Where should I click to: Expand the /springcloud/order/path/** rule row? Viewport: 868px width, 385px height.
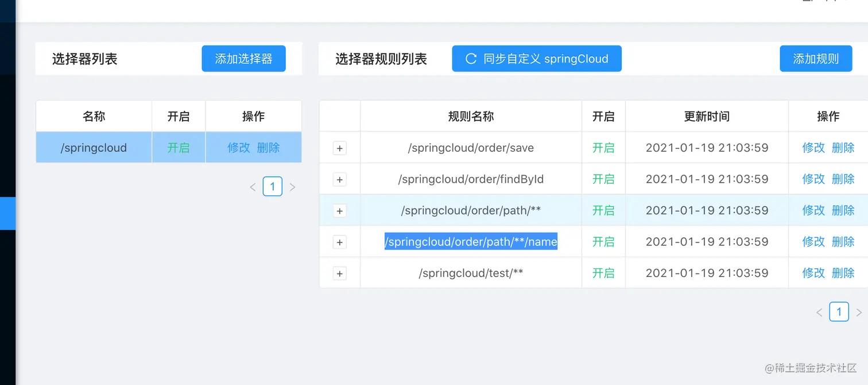coord(340,211)
